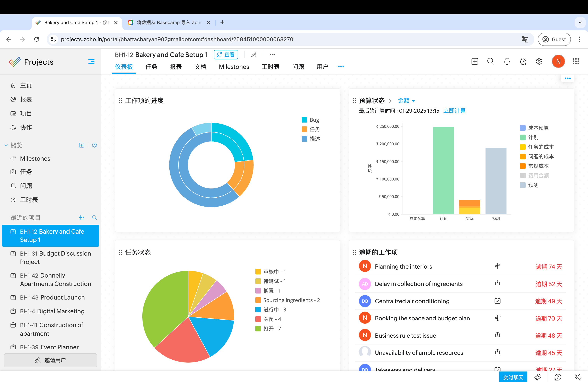
Task: Click the announcements megaphone icon at bottom
Action: 537,377
